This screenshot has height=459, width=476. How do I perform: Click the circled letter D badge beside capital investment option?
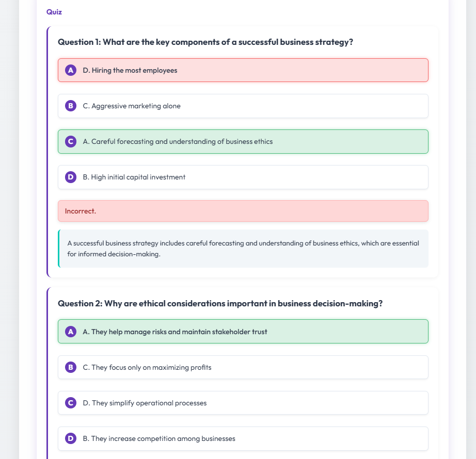[71, 177]
